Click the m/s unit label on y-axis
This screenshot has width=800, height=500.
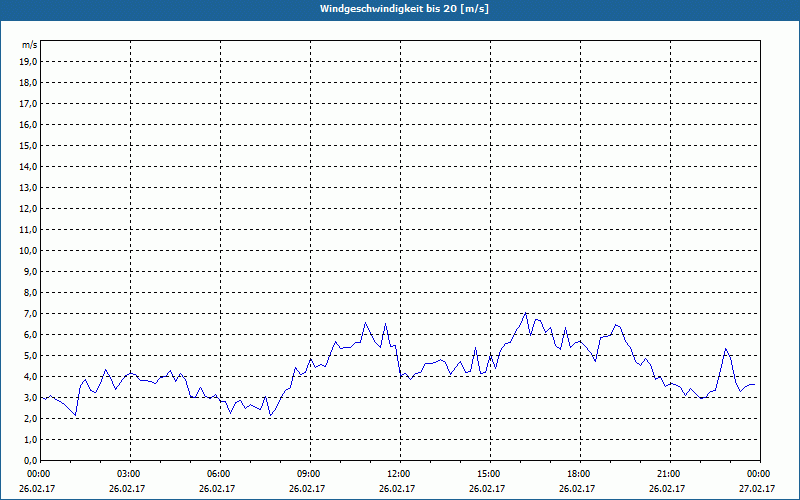29,45
